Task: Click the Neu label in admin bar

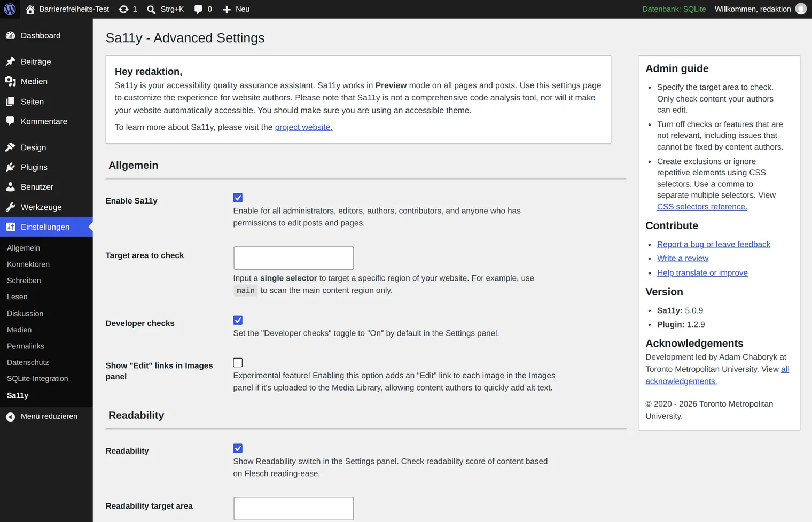Action: coord(243,9)
